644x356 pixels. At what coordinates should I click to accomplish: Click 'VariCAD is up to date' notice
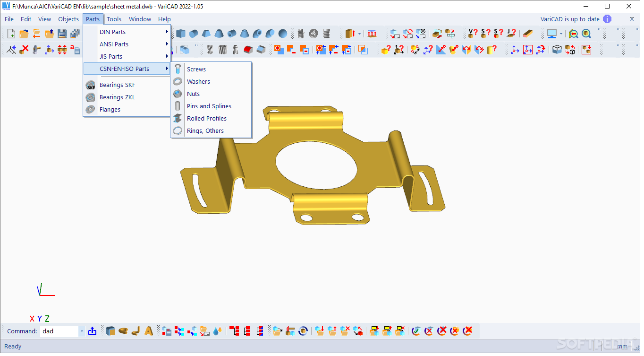coord(570,19)
